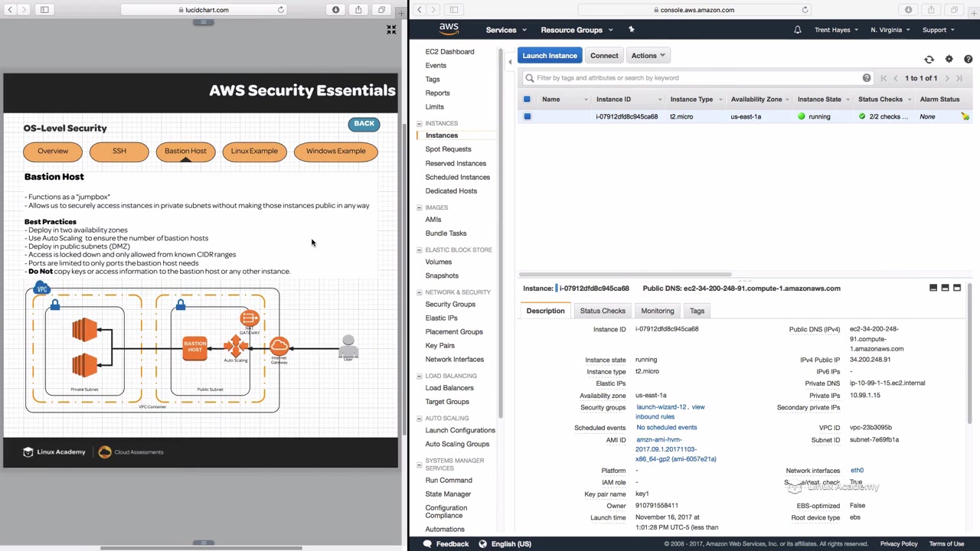Switch to the Monitoring tab
980x551 pixels.
click(x=658, y=311)
